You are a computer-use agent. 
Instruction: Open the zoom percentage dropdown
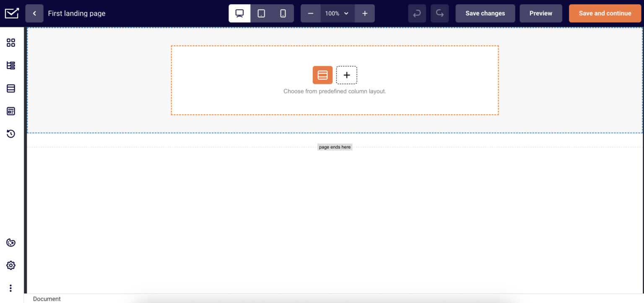click(338, 13)
